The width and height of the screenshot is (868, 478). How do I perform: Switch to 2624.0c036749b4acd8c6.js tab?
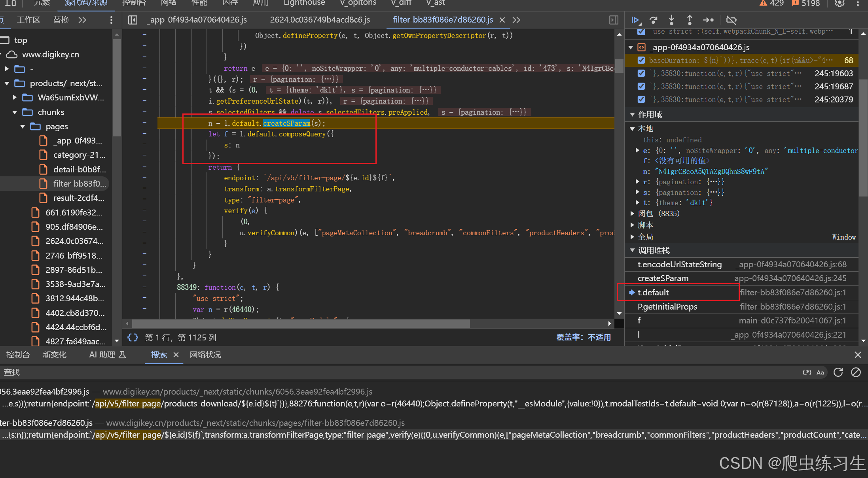[320, 20]
